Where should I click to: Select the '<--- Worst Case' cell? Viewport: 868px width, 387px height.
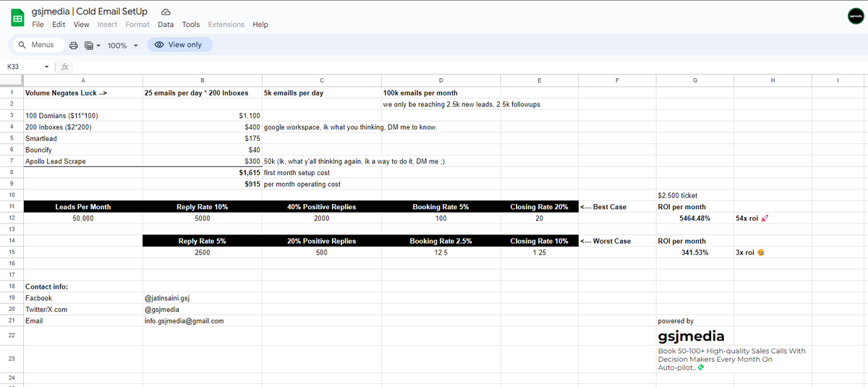(617, 241)
